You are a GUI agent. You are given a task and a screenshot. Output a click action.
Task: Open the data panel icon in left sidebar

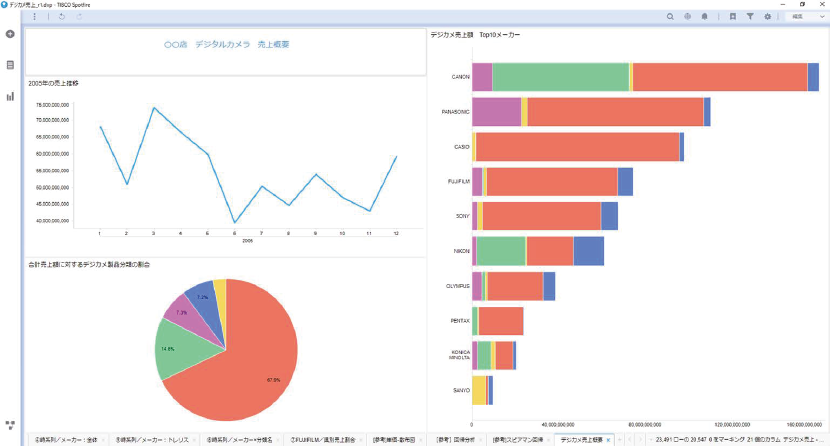coord(10,65)
